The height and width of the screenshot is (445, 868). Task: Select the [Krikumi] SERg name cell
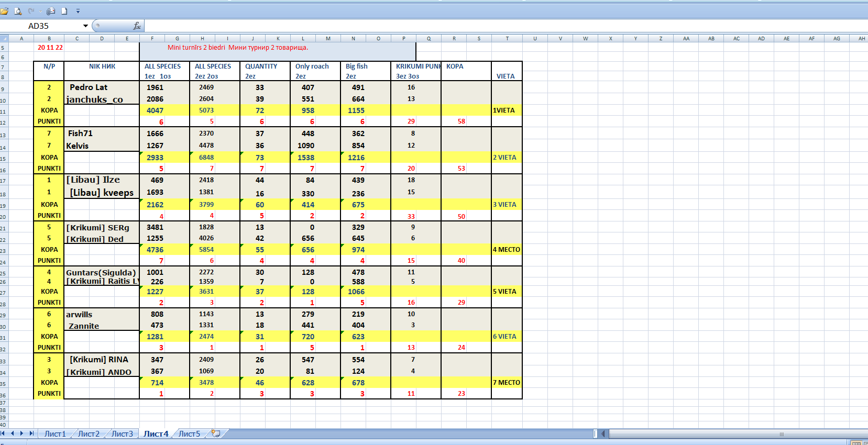pos(102,227)
